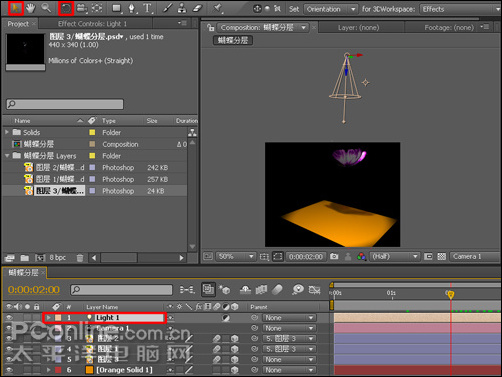Viewport: 502px width, 377px height.
Task: Switch to Effect Controls: Light 1 tab
Action: [92, 24]
